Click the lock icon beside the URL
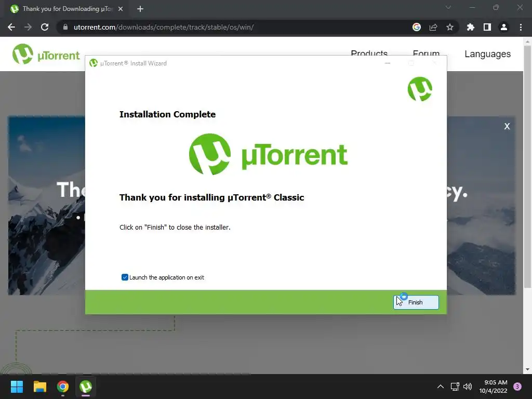 [x=65, y=27]
